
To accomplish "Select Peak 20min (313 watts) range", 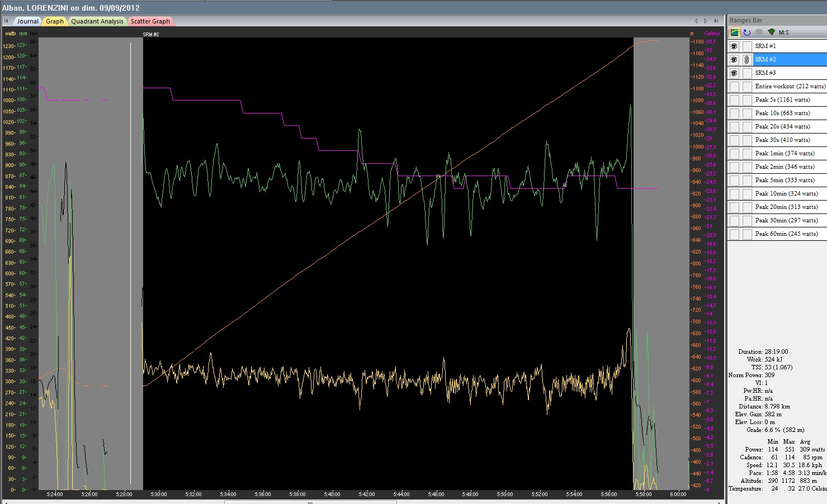I will coord(790,207).
